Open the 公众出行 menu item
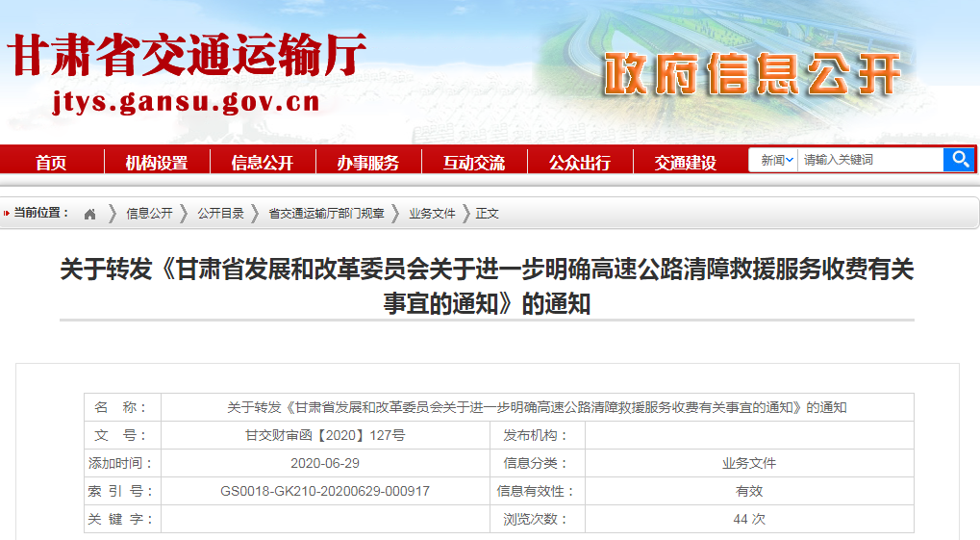The width and height of the screenshot is (980, 540). 579,163
